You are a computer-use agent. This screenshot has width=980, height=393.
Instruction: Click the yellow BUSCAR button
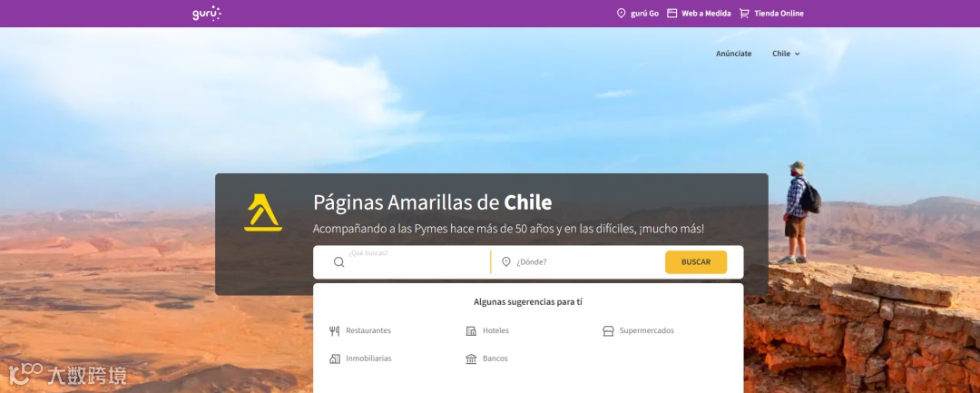pyautogui.click(x=696, y=262)
